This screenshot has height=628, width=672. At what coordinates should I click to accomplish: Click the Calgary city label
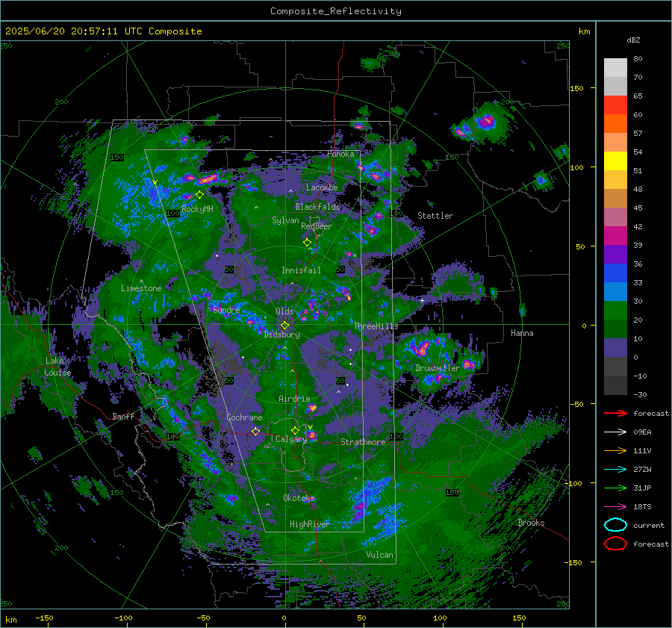[x=291, y=439]
